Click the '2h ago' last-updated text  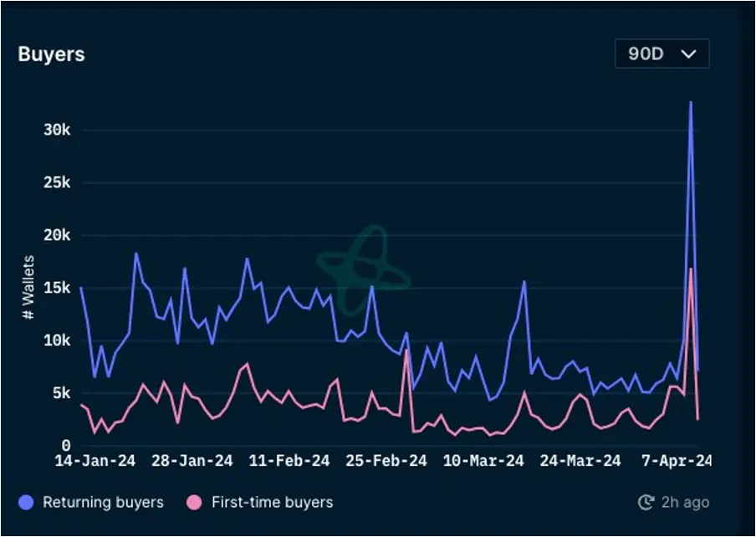(x=685, y=503)
